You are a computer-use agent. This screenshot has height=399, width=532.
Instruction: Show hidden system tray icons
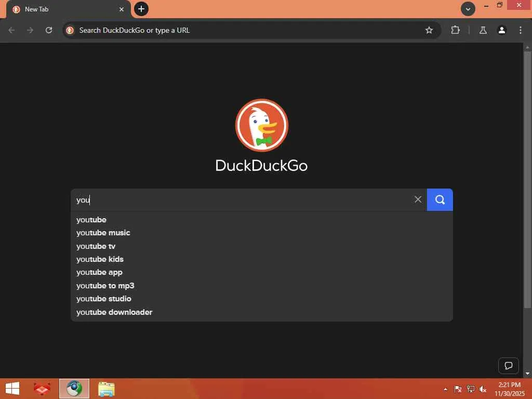(445, 389)
